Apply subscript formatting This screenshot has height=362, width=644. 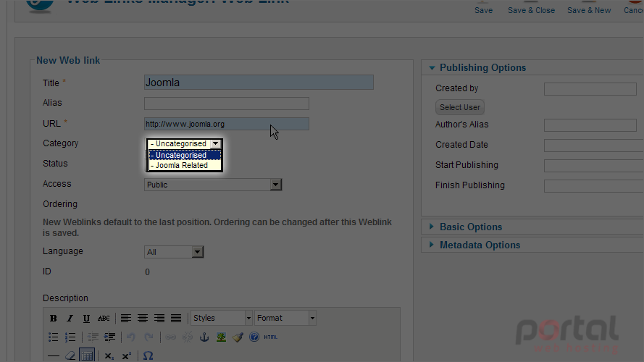tap(109, 355)
